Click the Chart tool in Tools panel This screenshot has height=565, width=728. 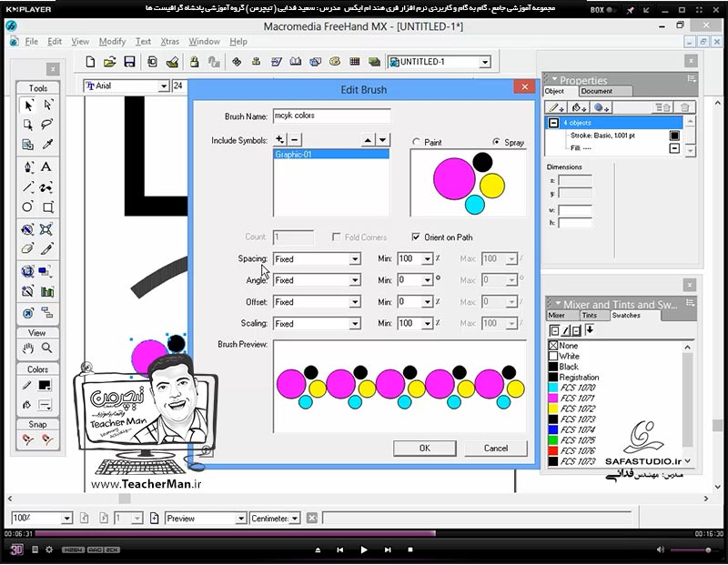coord(47,291)
